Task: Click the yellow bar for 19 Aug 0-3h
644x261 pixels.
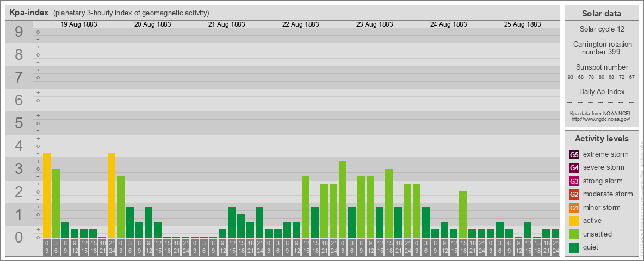Action: [x=47, y=195]
